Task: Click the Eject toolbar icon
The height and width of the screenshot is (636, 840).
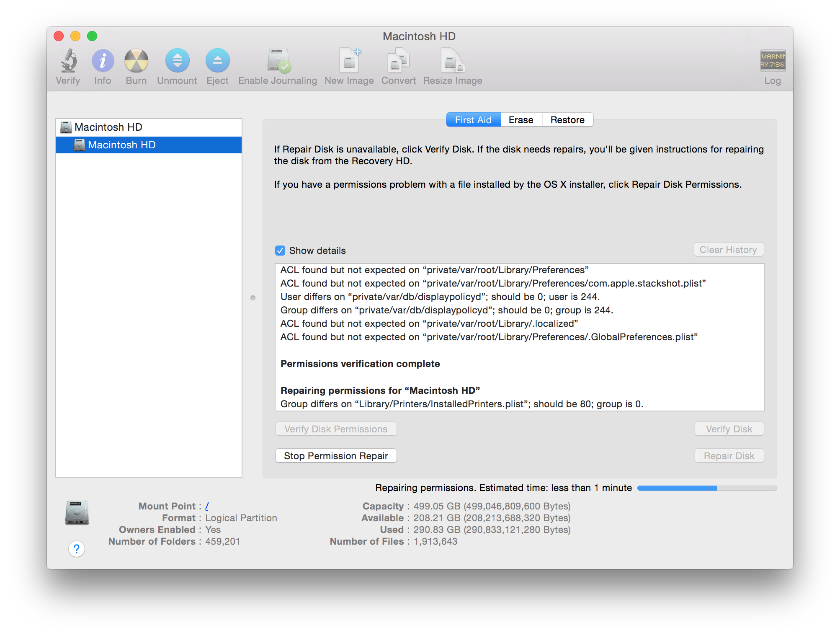Action: (217, 61)
